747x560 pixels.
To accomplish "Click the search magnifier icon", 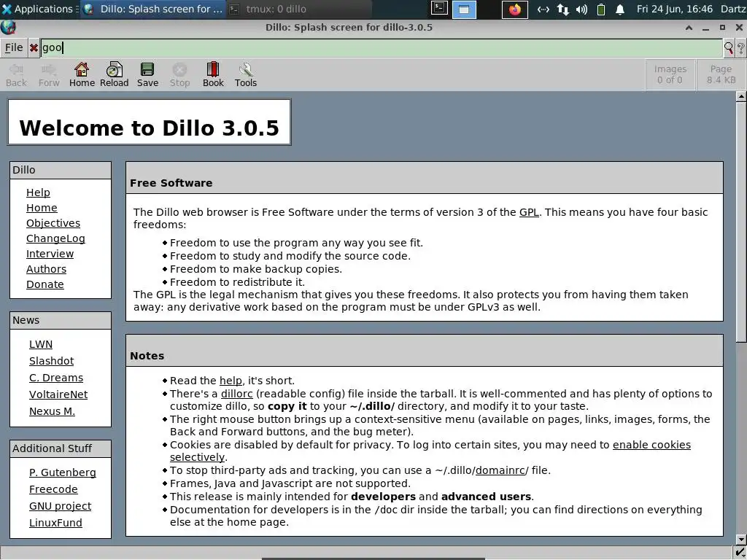I will 729,47.
